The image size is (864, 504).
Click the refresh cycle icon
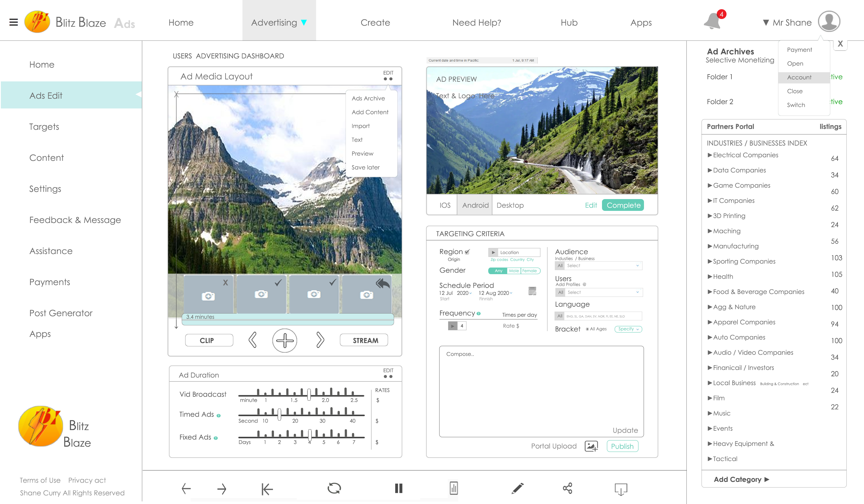click(x=334, y=488)
